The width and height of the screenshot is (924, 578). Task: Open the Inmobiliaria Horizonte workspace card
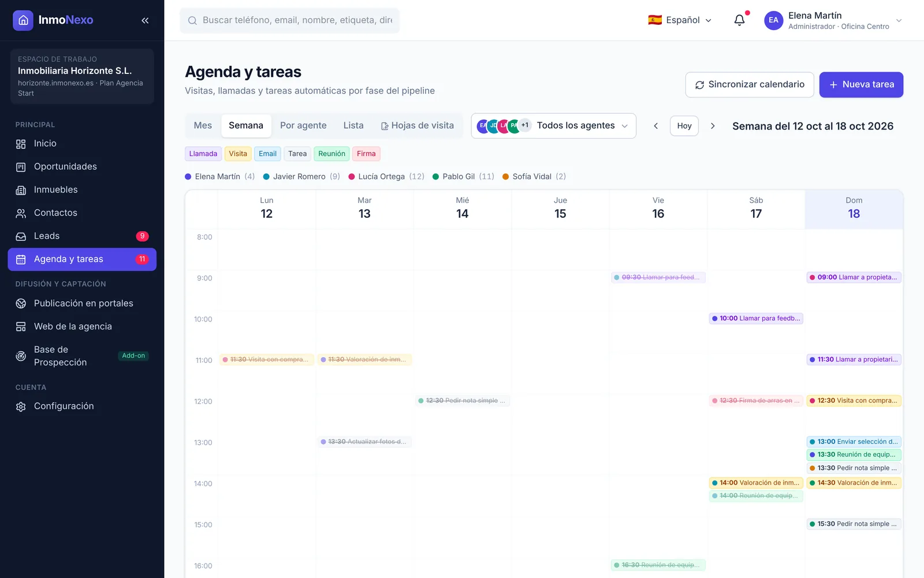click(x=82, y=76)
